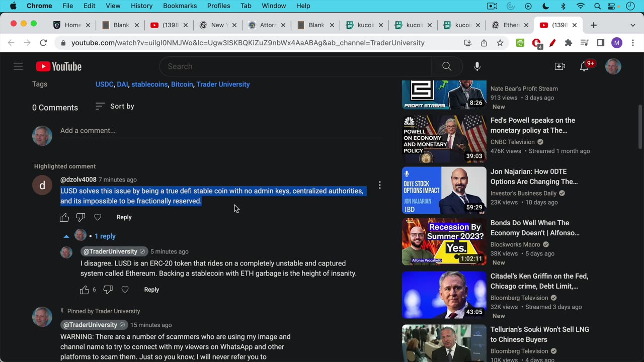The width and height of the screenshot is (644, 362).
Task: Open the History menu
Action: [141, 6]
